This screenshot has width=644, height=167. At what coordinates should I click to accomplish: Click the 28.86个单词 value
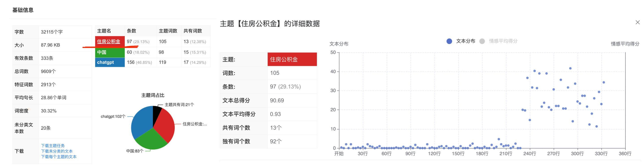click(x=53, y=98)
